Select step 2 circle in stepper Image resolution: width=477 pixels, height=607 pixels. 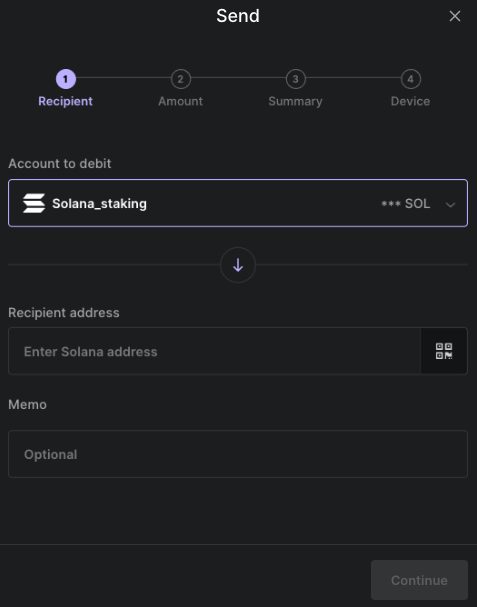click(180, 79)
